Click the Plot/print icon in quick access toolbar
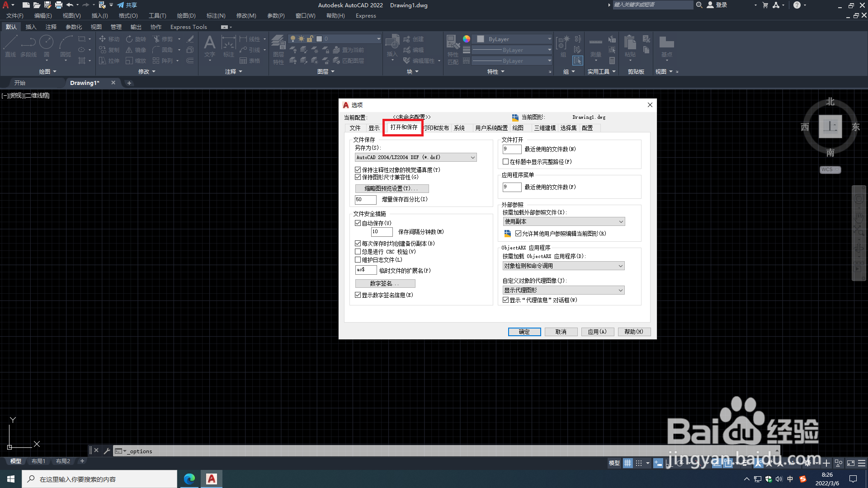The height and width of the screenshot is (488, 868). pos(59,5)
